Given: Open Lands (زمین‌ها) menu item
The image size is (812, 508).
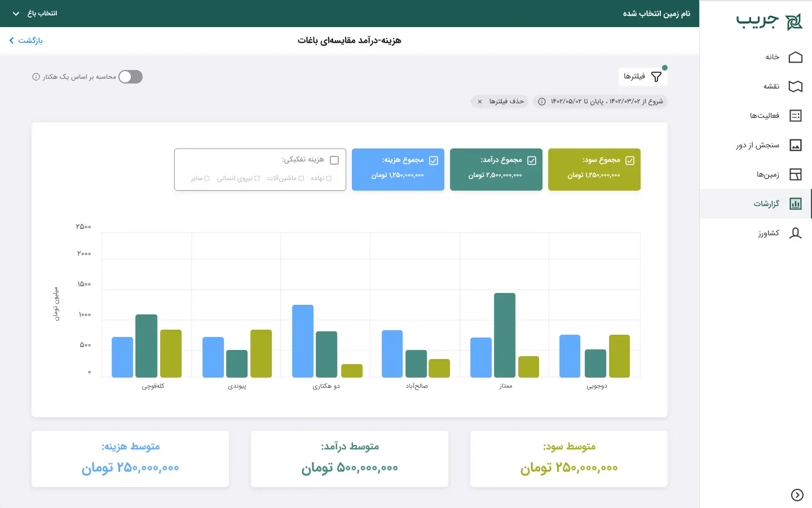Looking at the screenshot, I should 756,174.
